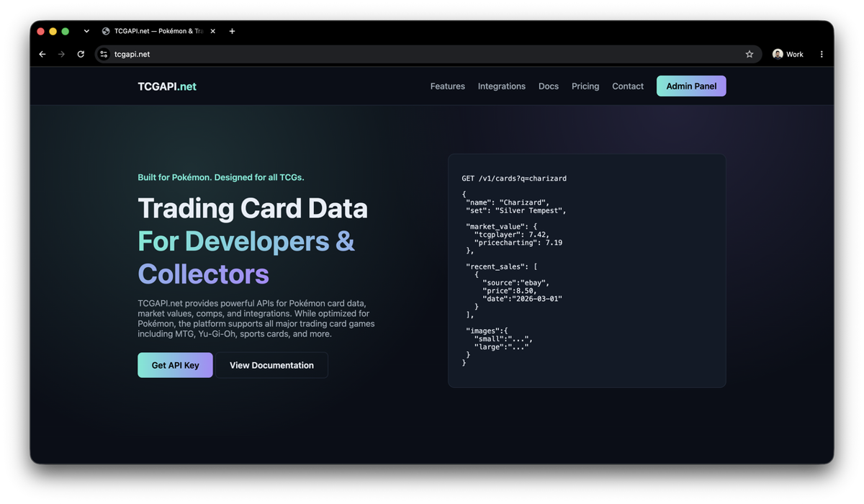The height and width of the screenshot is (504, 864).
Task: Click the "For Developers &" heading line
Action: coord(246,241)
